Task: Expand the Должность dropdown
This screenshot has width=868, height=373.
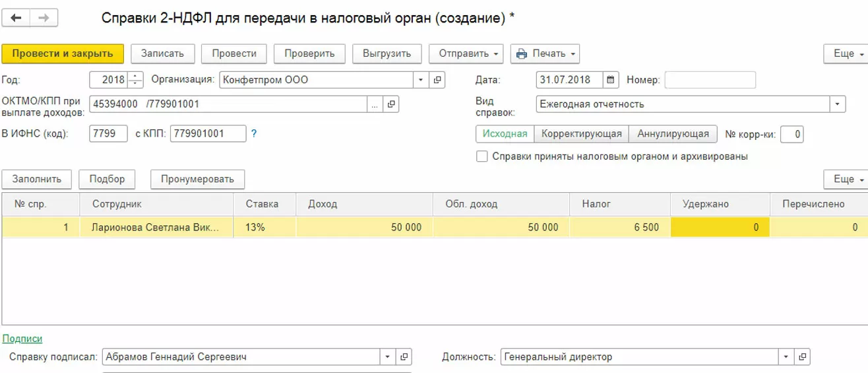Action: [786, 357]
